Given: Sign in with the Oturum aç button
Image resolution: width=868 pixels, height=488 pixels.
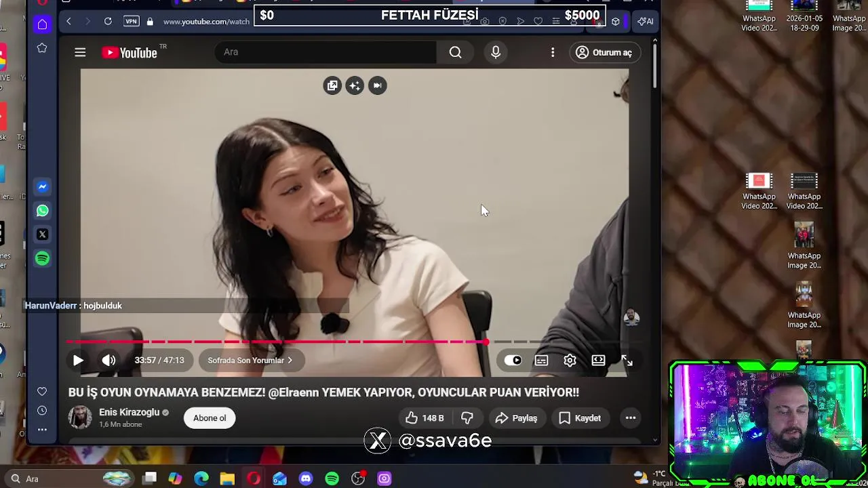Looking at the screenshot, I should pos(604,52).
